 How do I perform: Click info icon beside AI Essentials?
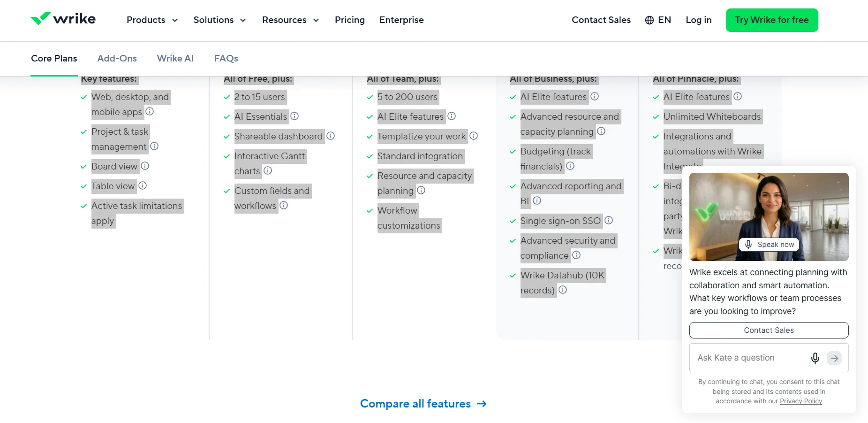tap(294, 116)
